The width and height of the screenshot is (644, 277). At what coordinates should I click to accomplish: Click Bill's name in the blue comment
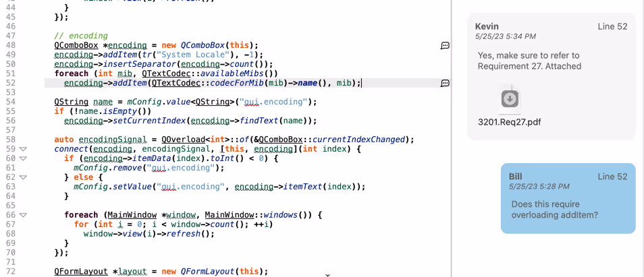[516, 177]
